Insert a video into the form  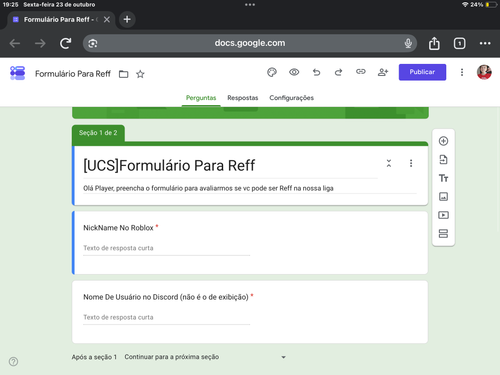point(443,215)
